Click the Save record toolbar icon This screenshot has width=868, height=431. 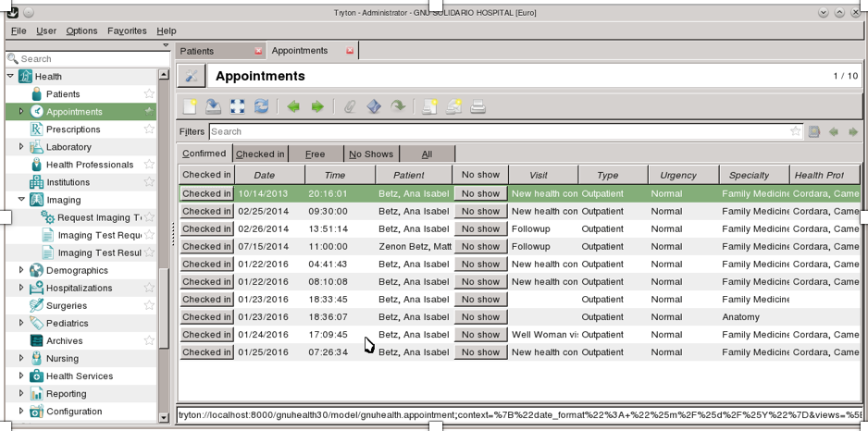(x=213, y=107)
